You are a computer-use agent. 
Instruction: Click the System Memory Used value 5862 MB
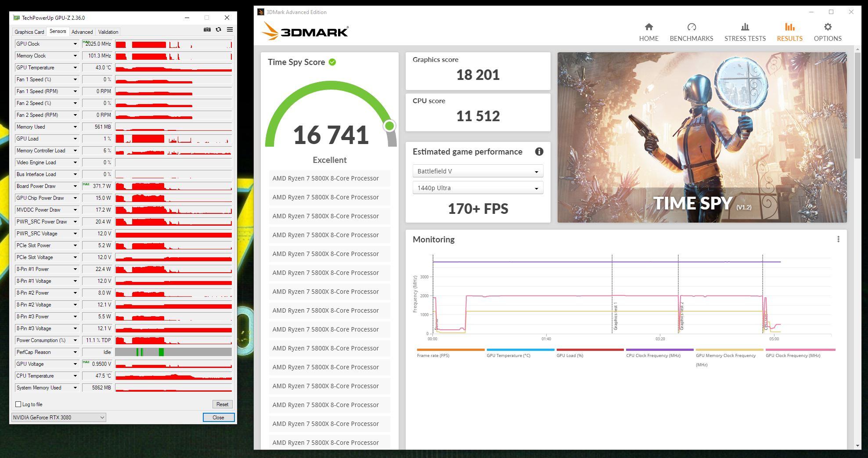click(97, 388)
